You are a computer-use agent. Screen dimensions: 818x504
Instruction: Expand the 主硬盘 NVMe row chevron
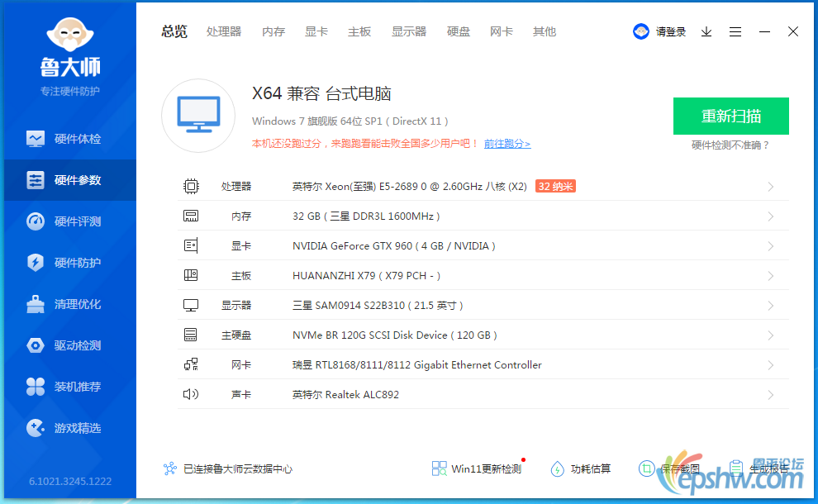tap(771, 335)
